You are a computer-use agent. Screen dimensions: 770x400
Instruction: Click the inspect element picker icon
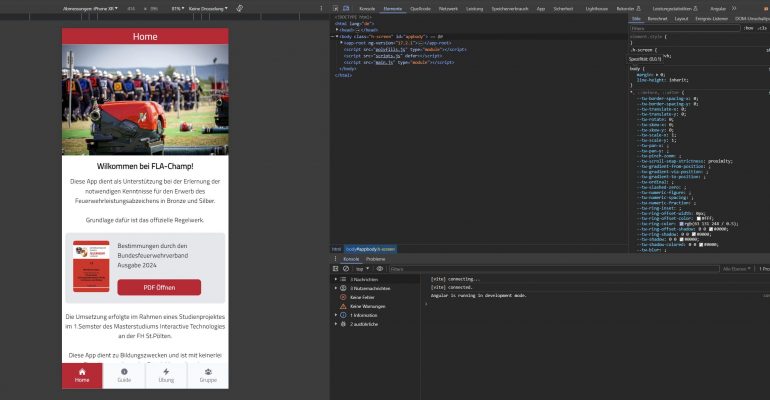coord(335,8)
